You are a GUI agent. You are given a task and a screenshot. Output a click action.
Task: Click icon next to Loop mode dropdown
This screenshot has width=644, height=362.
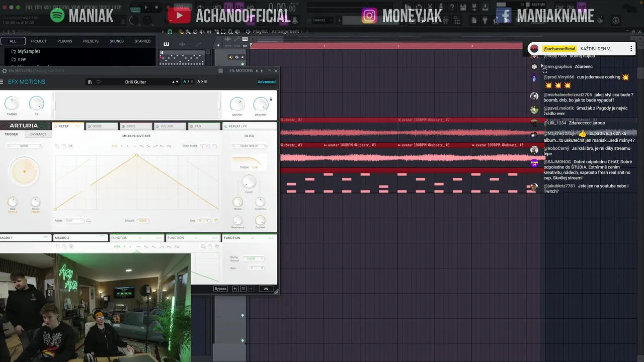(x=89, y=220)
